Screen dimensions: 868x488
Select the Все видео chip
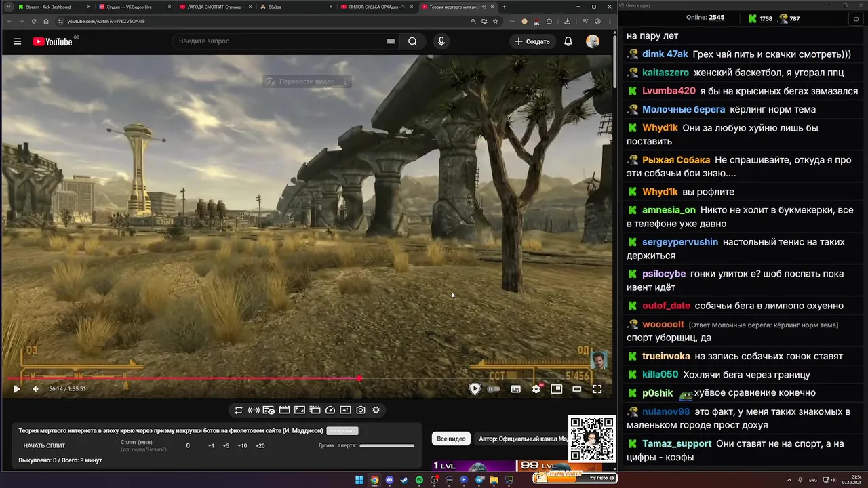[x=451, y=439]
